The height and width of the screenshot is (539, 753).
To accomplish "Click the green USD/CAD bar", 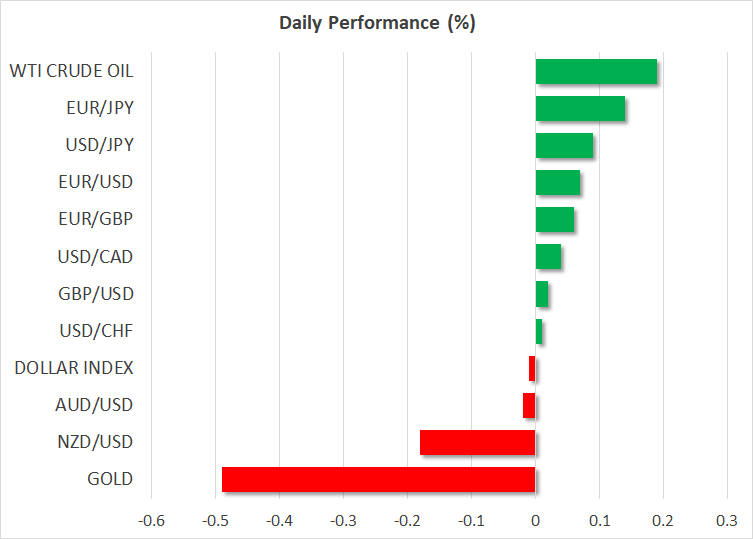I will tap(548, 257).
